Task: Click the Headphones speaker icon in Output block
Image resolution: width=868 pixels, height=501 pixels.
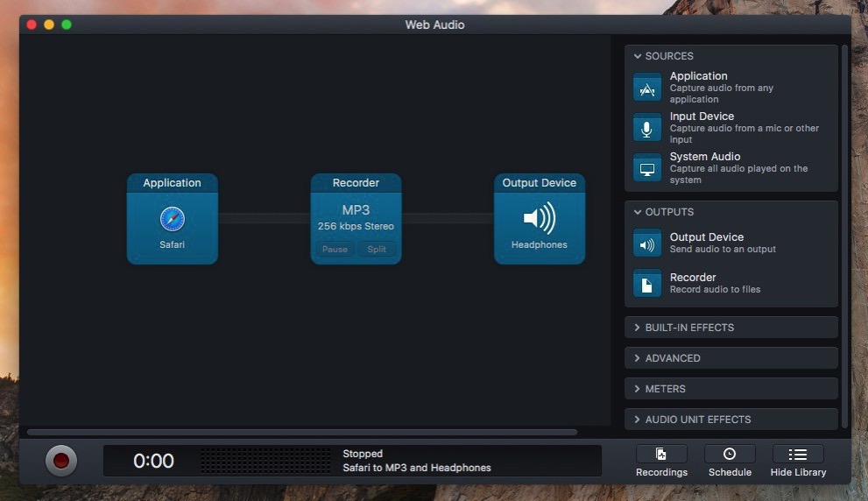Action: click(539, 218)
